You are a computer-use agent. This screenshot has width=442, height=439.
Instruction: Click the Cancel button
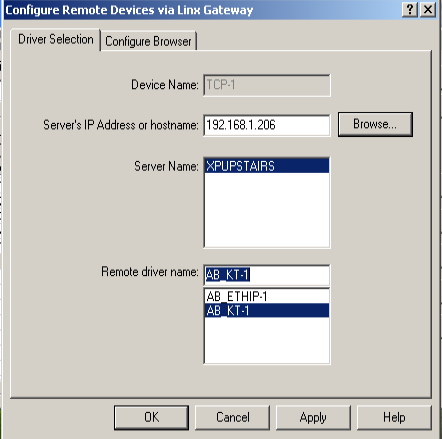(232, 417)
